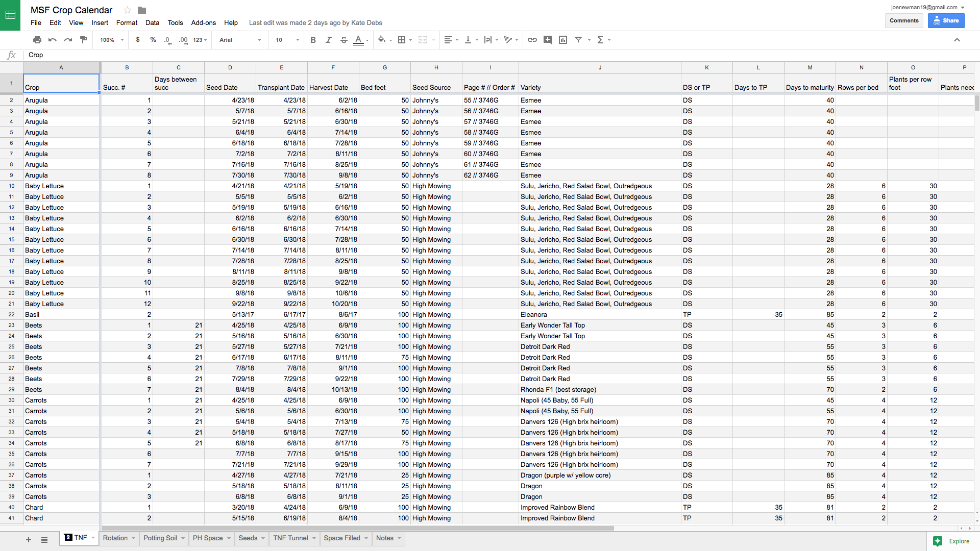
Task: Open the Sheets home icon
Action: pyautogui.click(x=10, y=15)
